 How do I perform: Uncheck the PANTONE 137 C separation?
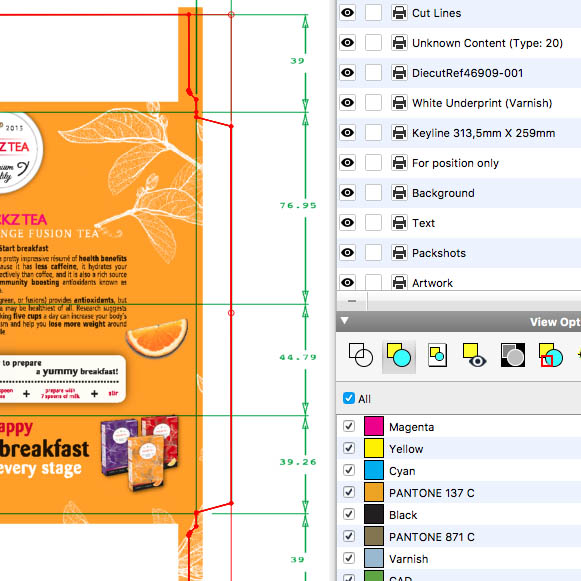click(x=349, y=492)
